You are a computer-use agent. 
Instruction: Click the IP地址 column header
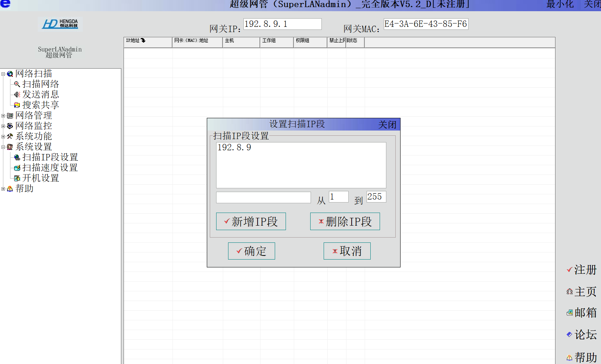(x=148, y=42)
